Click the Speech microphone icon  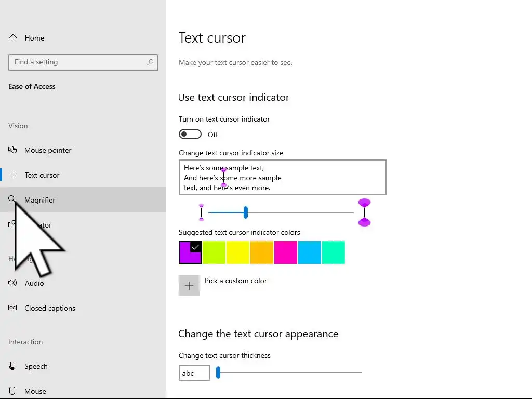tap(12, 366)
